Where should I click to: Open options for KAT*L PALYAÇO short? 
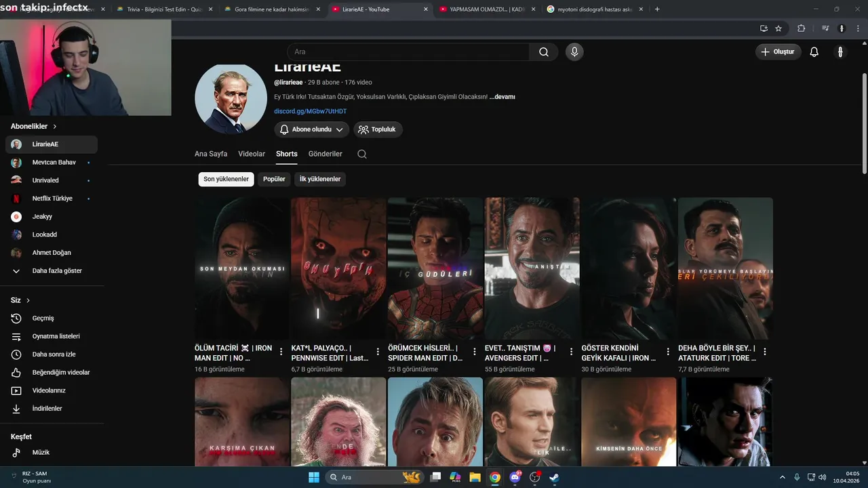pos(378,352)
